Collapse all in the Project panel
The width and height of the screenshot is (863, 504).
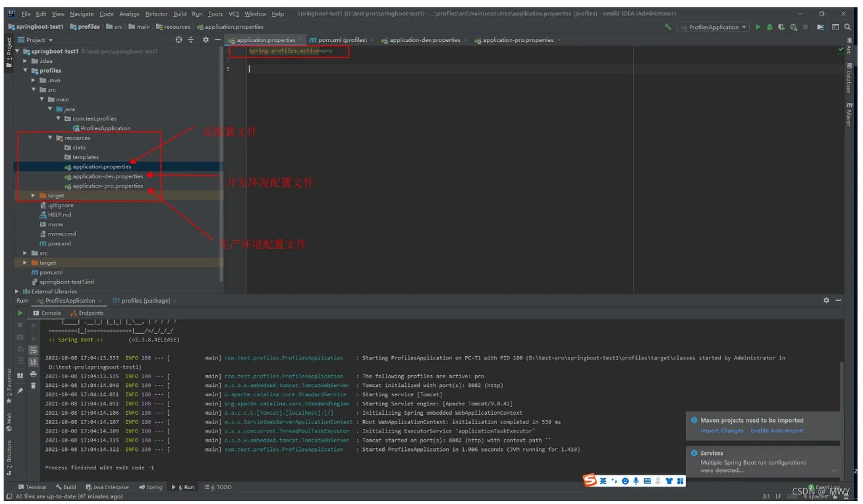(191, 40)
